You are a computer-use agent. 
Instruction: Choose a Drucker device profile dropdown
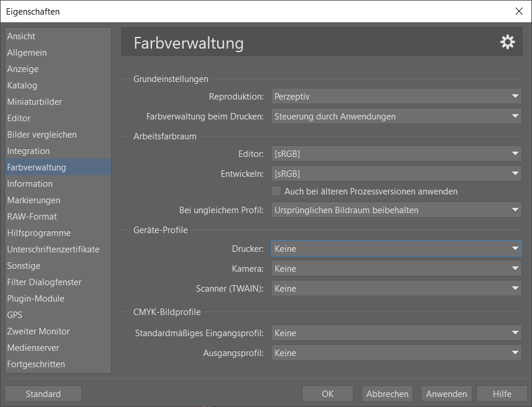(x=396, y=249)
